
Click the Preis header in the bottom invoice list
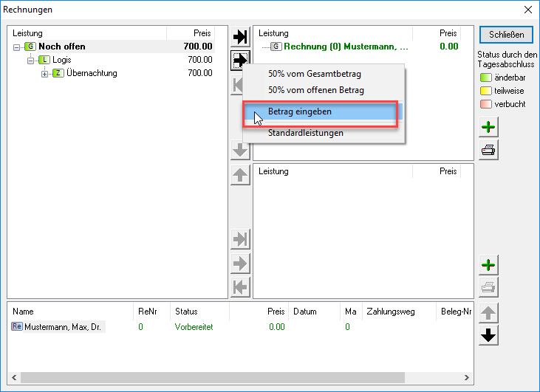[x=259, y=312]
